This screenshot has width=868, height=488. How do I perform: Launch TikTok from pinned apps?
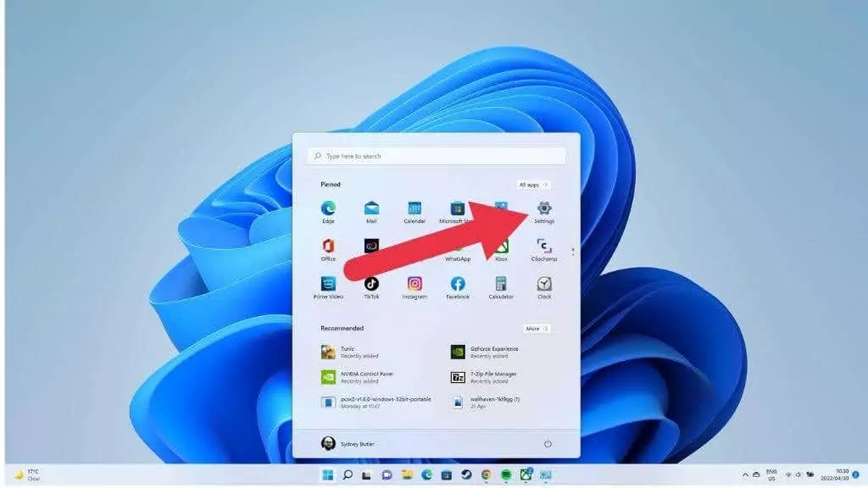(371, 288)
